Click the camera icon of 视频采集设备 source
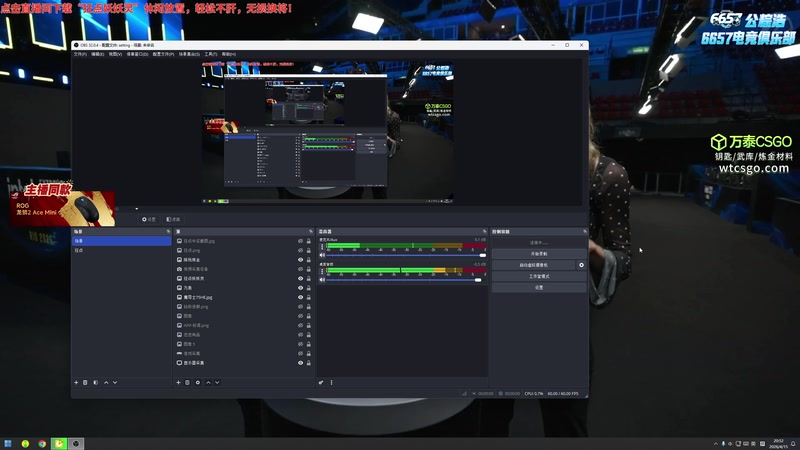 (179, 269)
